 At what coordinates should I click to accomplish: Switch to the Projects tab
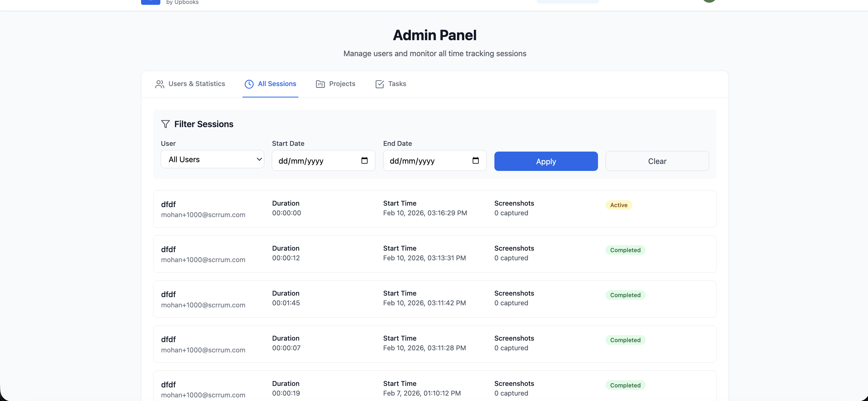tap(341, 84)
